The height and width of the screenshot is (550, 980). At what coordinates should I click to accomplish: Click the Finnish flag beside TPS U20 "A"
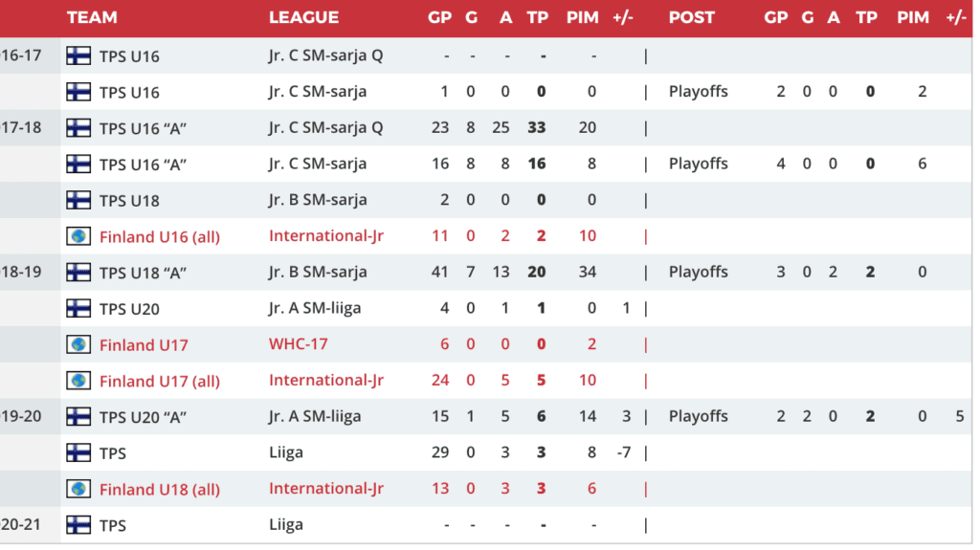coord(78,416)
